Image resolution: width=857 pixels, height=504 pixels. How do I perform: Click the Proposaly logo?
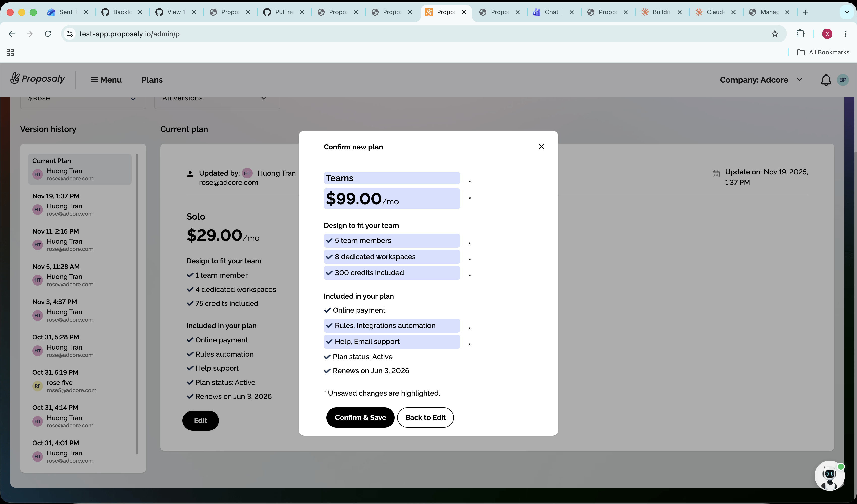coord(37,79)
